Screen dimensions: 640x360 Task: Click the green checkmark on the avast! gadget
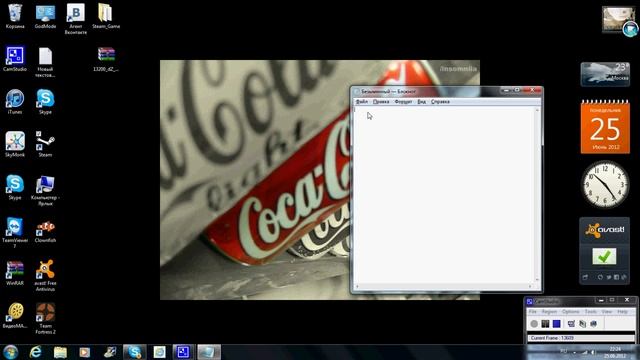click(604, 256)
